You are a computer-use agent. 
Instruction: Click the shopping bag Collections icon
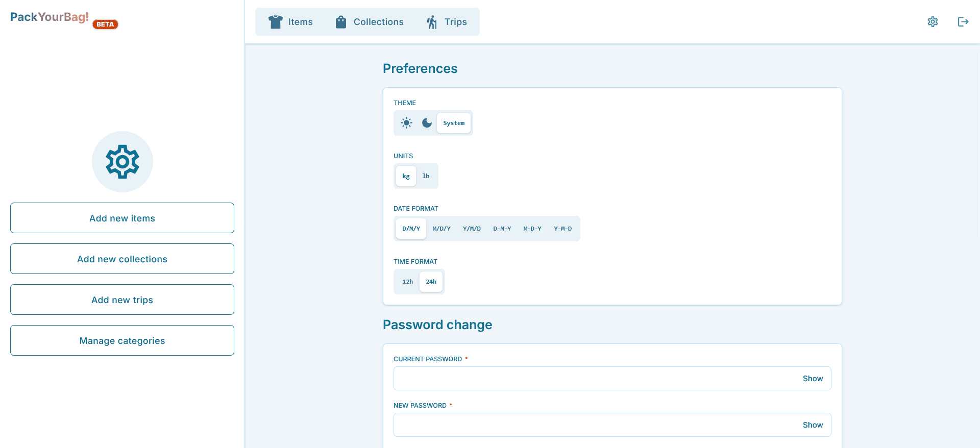(341, 22)
